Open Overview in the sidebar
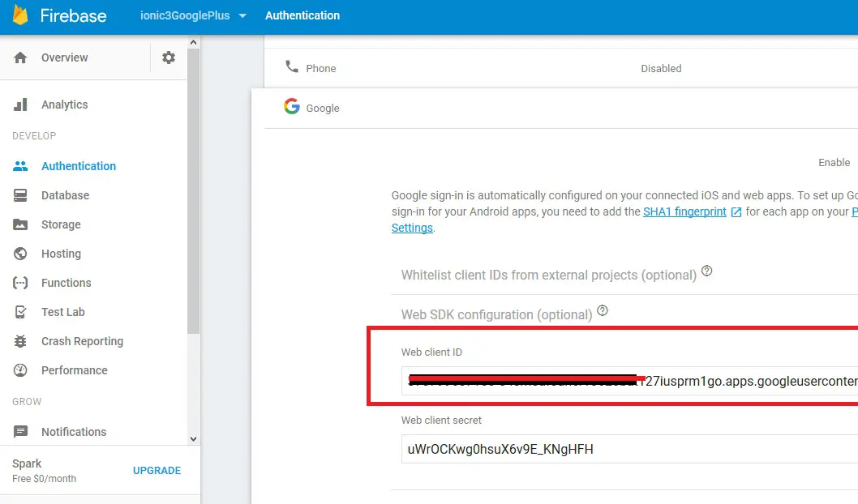858x504 pixels. pyautogui.click(x=65, y=58)
